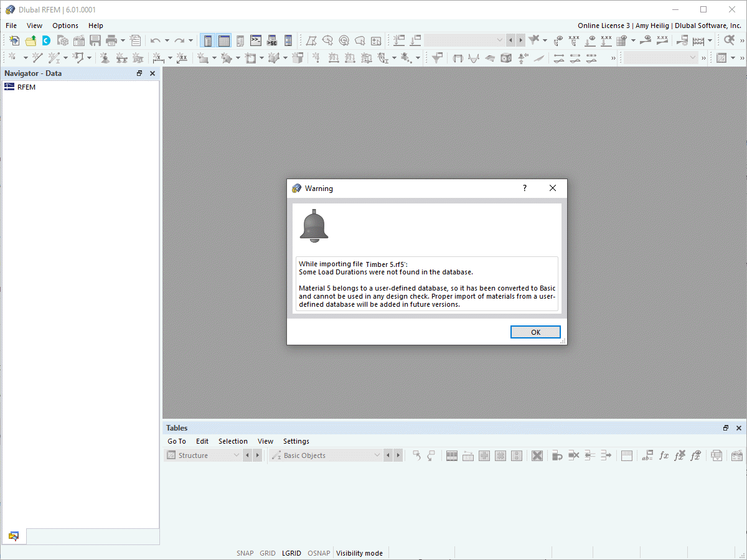Image resolution: width=747 pixels, height=560 pixels.
Task: Open an existing model file
Action: (30, 40)
